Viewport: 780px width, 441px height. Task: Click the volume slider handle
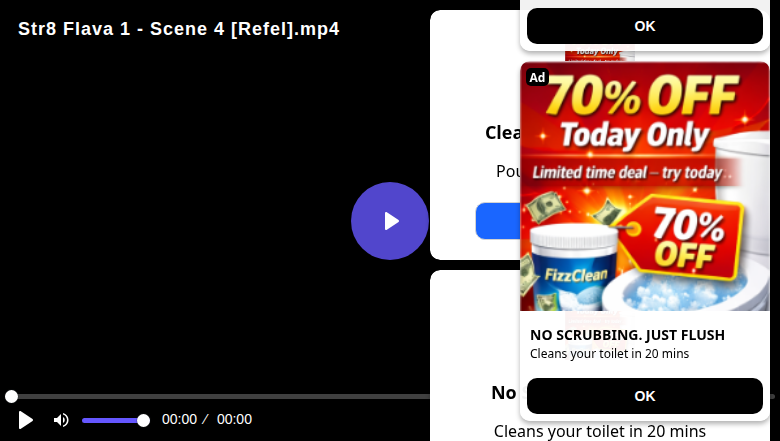[x=143, y=421]
